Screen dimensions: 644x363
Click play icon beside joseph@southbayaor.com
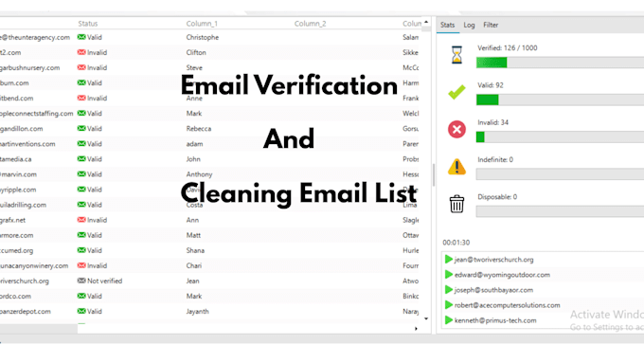449,290
